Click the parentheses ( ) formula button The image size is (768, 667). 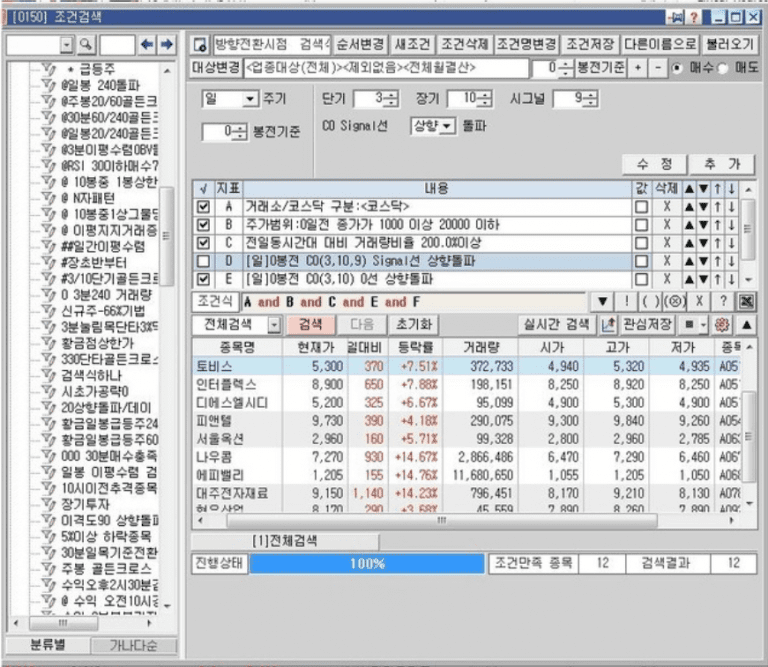pos(648,301)
